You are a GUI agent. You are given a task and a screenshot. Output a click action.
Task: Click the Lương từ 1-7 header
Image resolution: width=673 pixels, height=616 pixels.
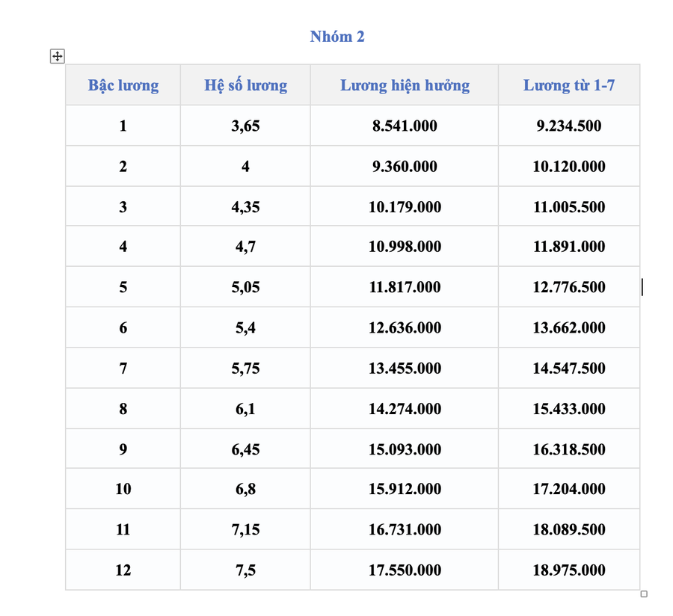point(569,85)
